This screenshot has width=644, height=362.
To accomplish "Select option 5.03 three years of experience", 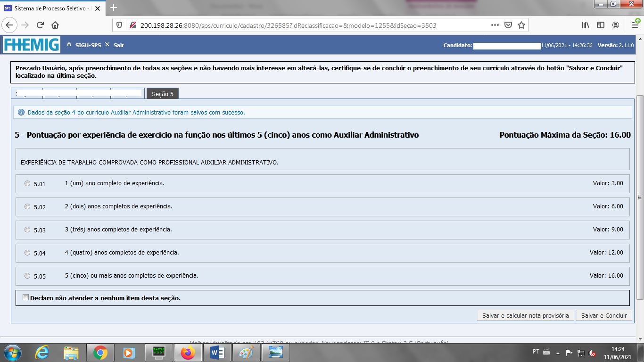I will point(27,230).
